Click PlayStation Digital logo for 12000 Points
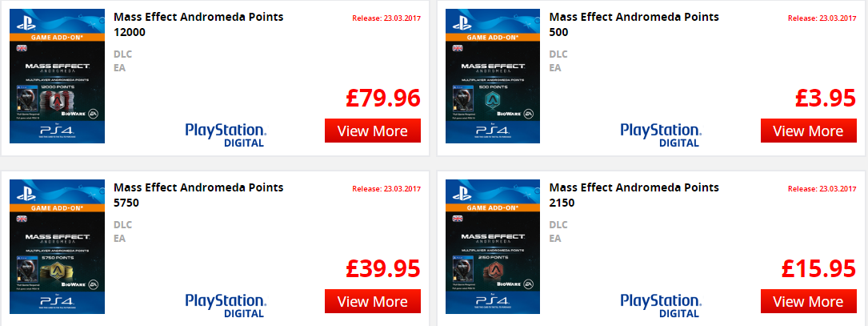868x326 pixels. point(226,134)
